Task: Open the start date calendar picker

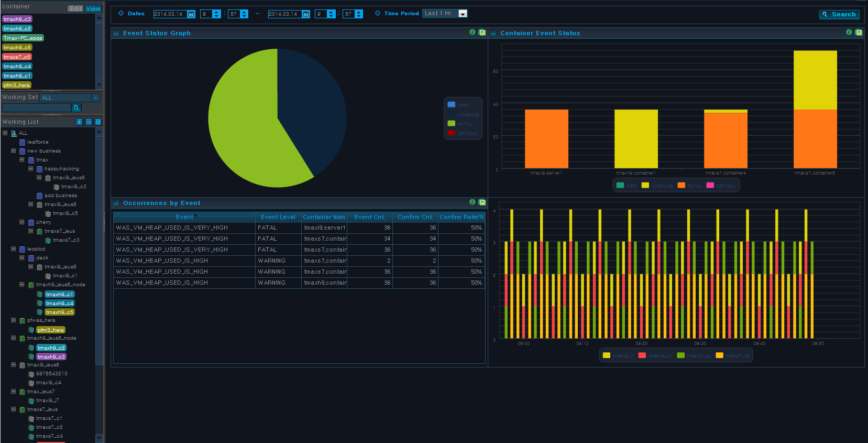Action: (x=191, y=14)
